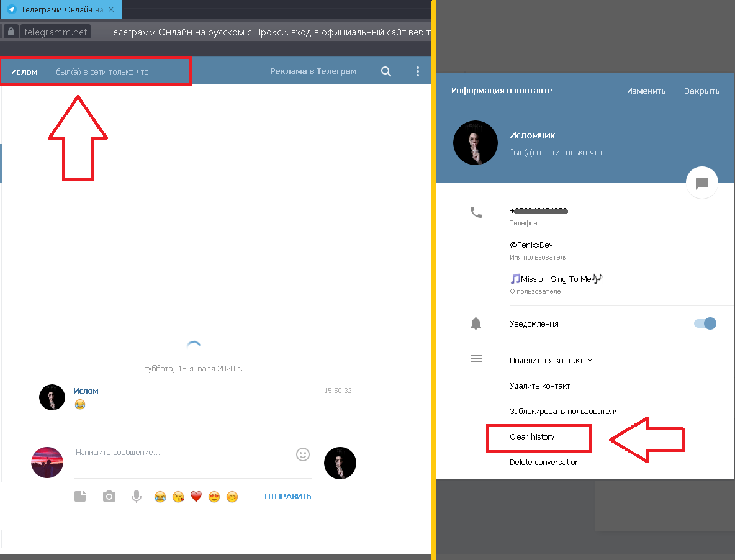Attach a photo using the camera icon
Screen dimensions: 735x560
click(109, 496)
